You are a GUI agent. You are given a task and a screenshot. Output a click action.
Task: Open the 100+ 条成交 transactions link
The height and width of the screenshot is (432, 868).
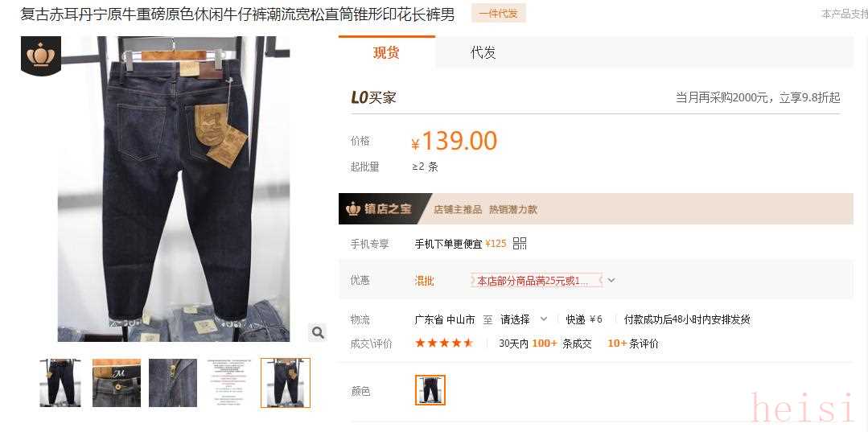562,344
